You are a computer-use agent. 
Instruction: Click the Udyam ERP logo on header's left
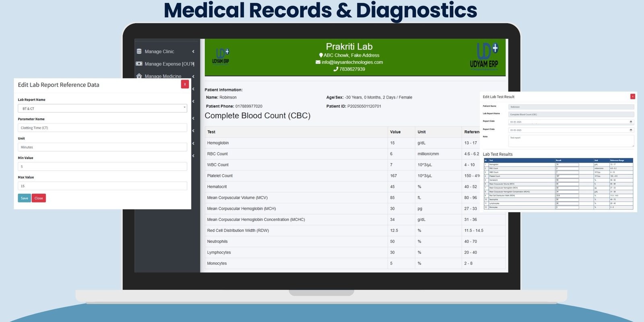(221, 56)
